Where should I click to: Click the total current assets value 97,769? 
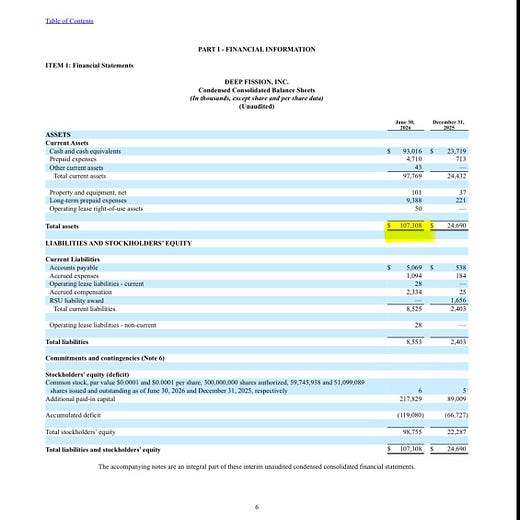(412, 176)
